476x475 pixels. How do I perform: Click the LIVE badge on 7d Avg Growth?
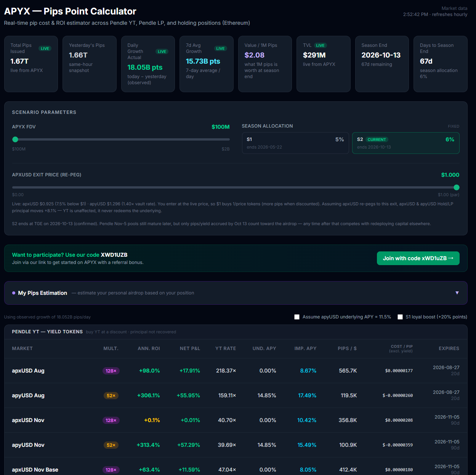pyautogui.click(x=220, y=48)
